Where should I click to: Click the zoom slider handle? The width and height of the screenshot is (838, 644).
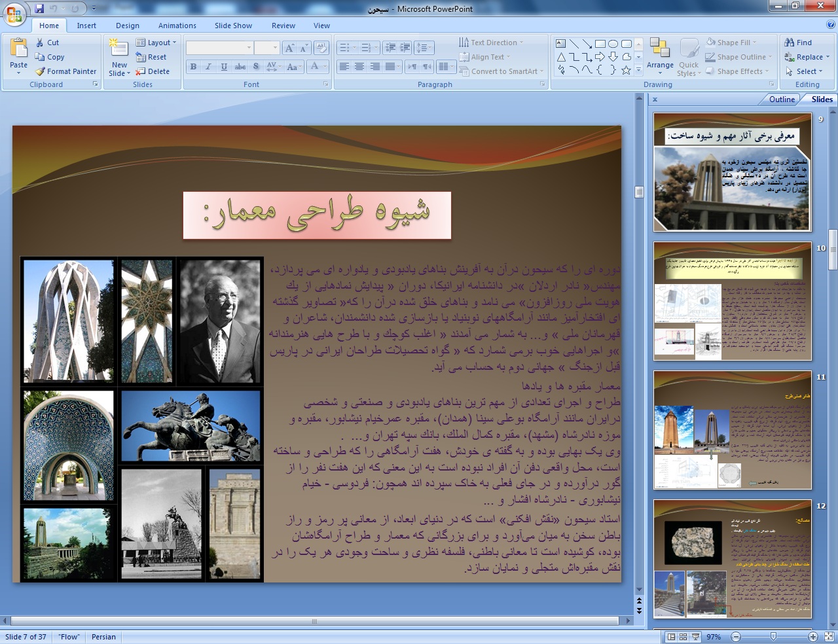pos(773,637)
